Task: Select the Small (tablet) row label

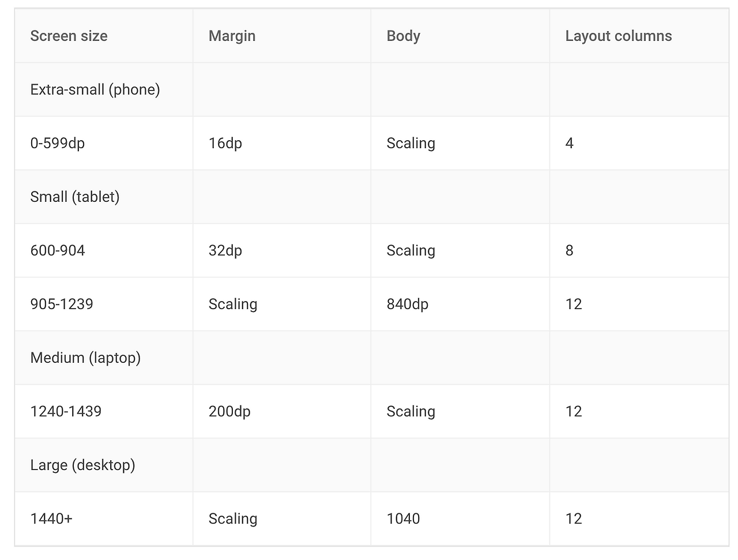Action: point(75,197)
